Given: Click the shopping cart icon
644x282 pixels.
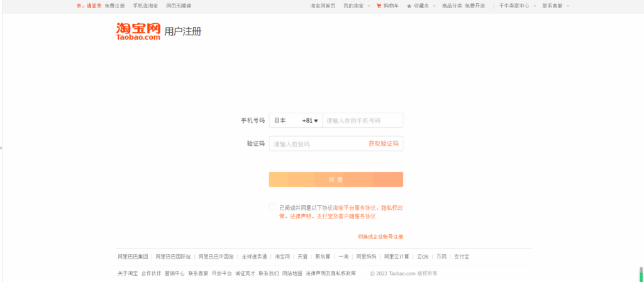Looking at the screenshot, I should point(379,6).
